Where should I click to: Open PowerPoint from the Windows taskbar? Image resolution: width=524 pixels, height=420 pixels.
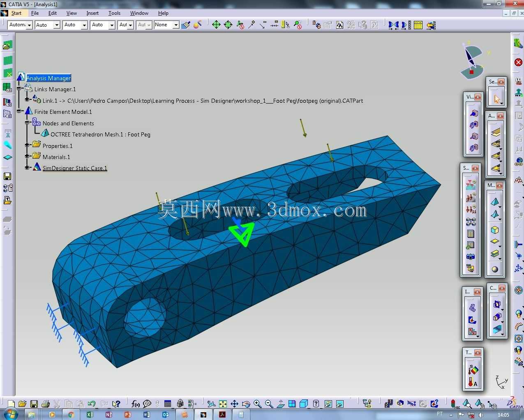point(127,415)
